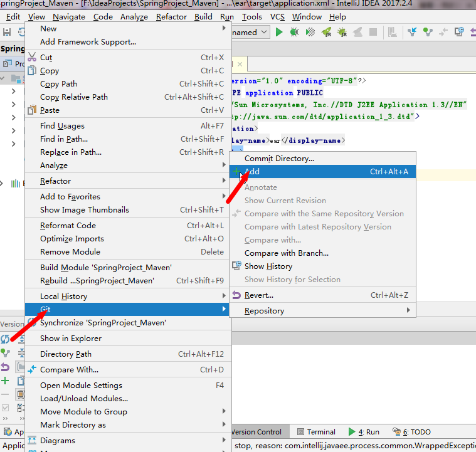Click the Paste clipboard icon in menu
The width and height of the screenshot is (476, 452).
coord(32,110)
